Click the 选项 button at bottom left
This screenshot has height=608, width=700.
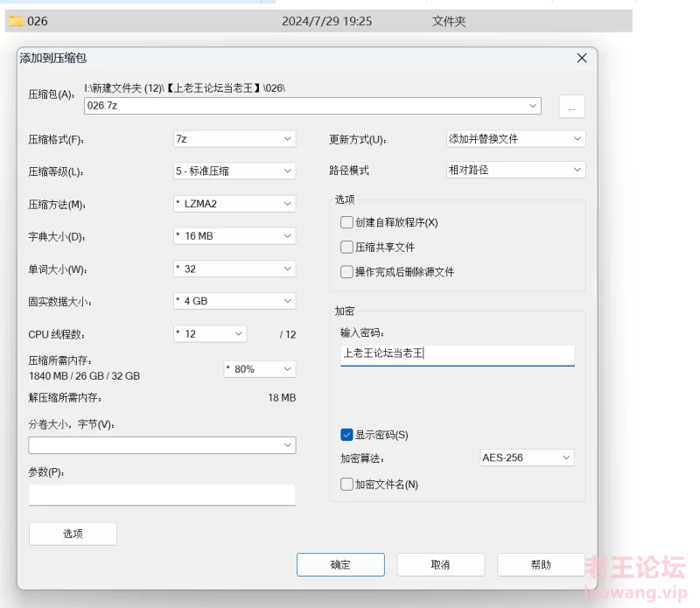point(73,534)
